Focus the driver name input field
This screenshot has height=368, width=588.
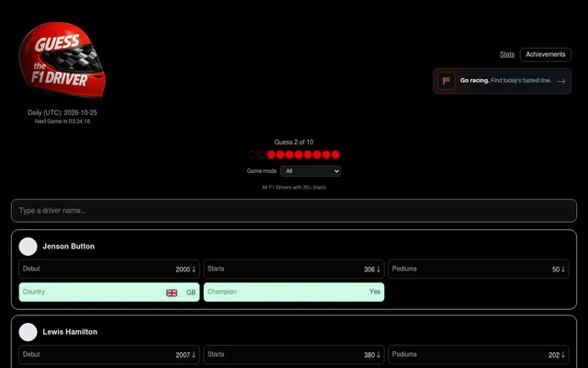click(294, 211)
